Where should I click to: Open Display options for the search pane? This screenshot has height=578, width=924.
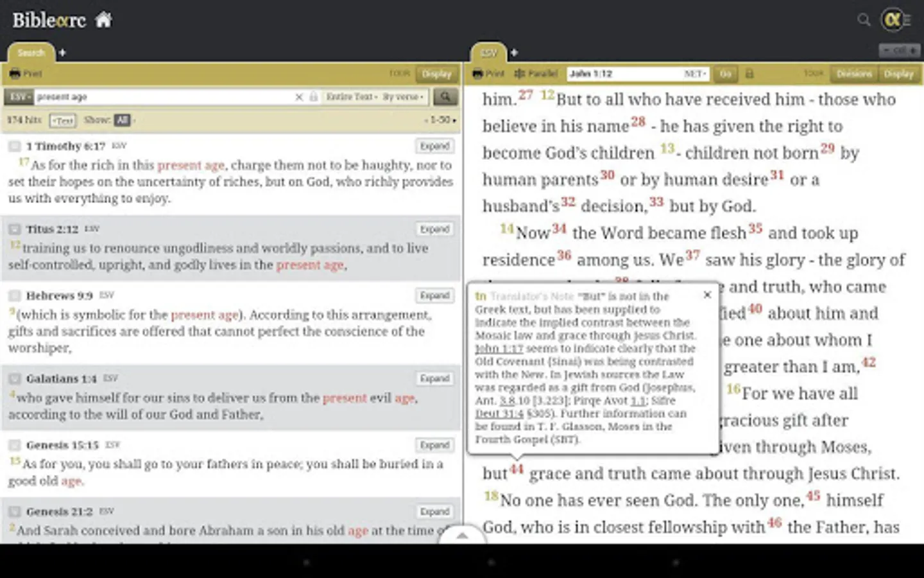[436, 74]
